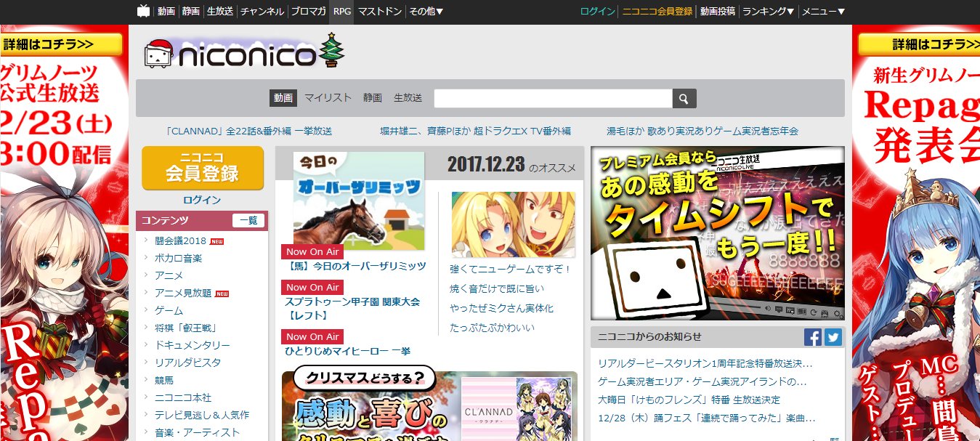Click ログイン below the register button
This screenshot has height=441, width=980.
(202, 200)
